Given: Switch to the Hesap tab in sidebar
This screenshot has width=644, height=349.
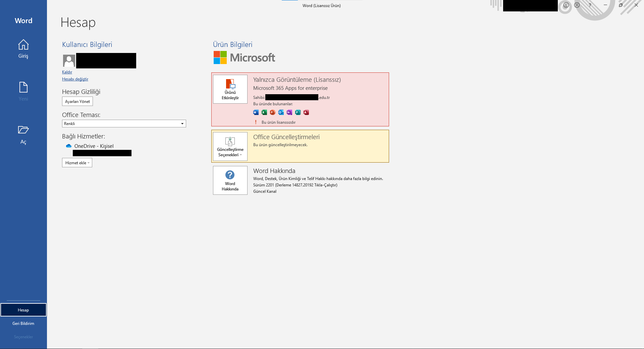Looking at the screenshot, I should coord(23,310).
